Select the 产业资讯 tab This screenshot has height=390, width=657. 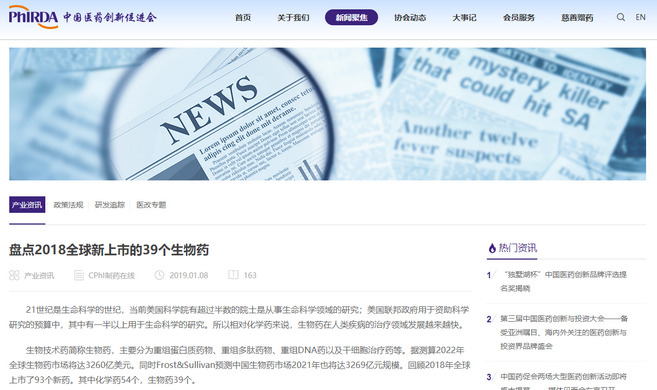tap(27, 205)
